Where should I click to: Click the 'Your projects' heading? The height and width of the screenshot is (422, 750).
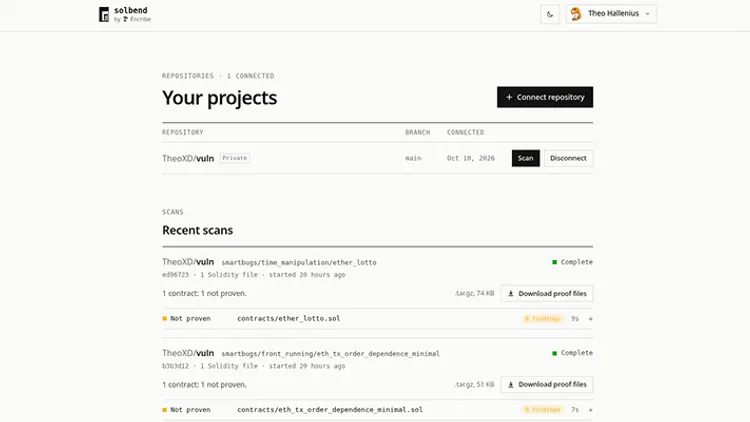pos(220,98)
